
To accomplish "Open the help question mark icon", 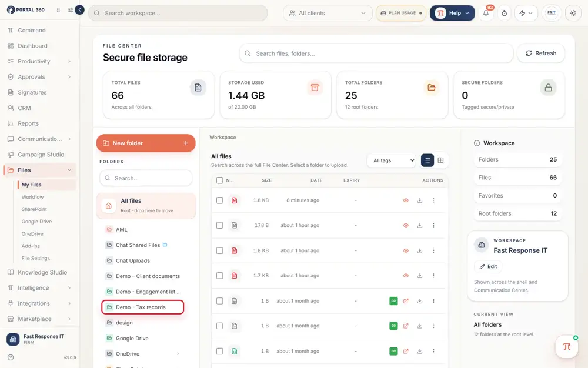I will coord(11,357).
